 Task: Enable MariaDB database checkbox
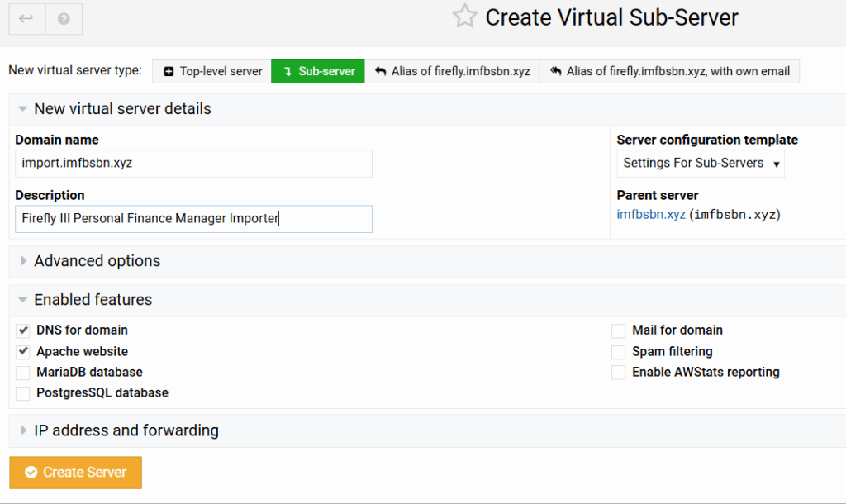click(23, 373)
